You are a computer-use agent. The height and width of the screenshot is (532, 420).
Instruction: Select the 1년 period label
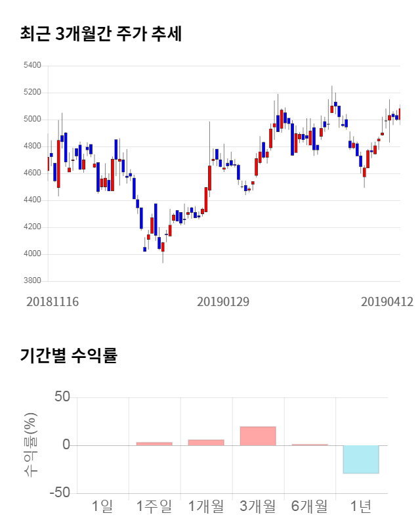pos(361,506)
